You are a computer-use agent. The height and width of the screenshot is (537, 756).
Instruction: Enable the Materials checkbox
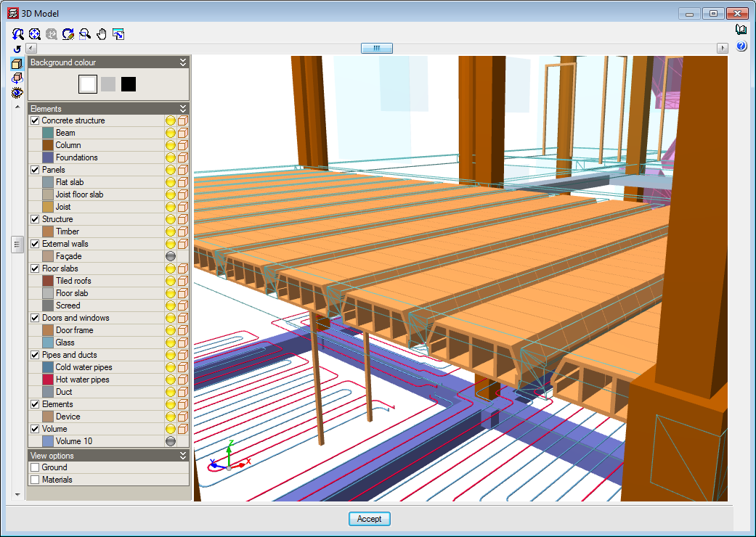35,480
